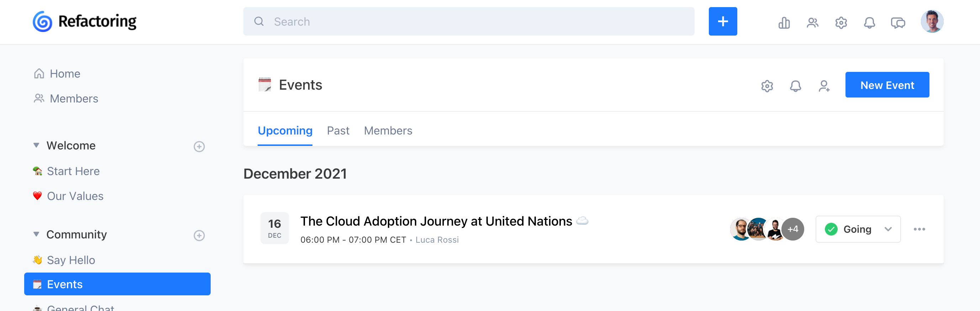Collapse the Welcome section
The height and width of the screenshot is (311, 980).
pyautogui.click(x=36, y=145)
